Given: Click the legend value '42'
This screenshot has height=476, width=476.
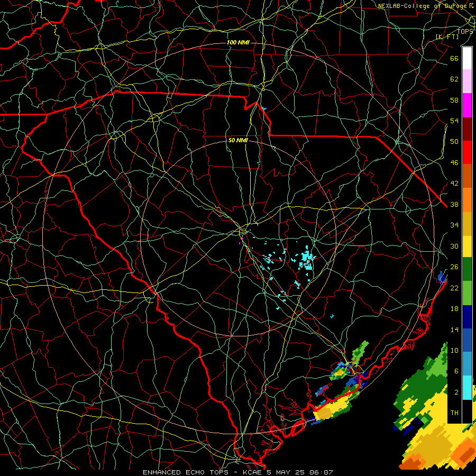Looking at the screenshot, I should [x=454, y=184].
